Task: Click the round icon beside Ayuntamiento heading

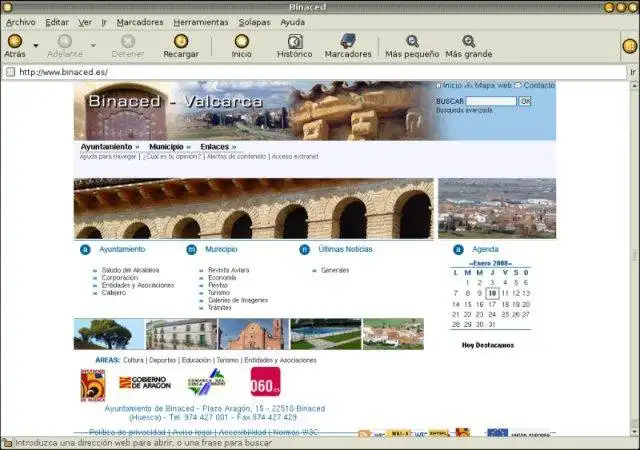Action: [85, 250]
